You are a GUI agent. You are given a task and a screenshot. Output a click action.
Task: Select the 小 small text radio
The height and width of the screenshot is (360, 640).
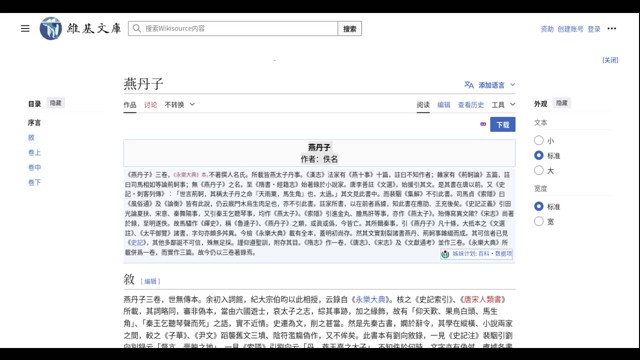click(539, 140)
